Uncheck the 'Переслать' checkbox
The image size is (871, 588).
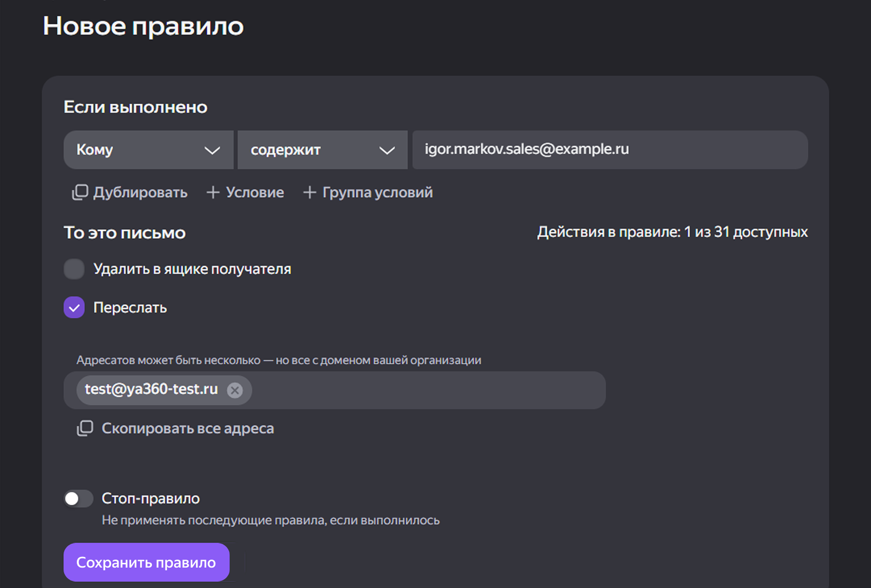pyautogui.click(x=74, y=308)
